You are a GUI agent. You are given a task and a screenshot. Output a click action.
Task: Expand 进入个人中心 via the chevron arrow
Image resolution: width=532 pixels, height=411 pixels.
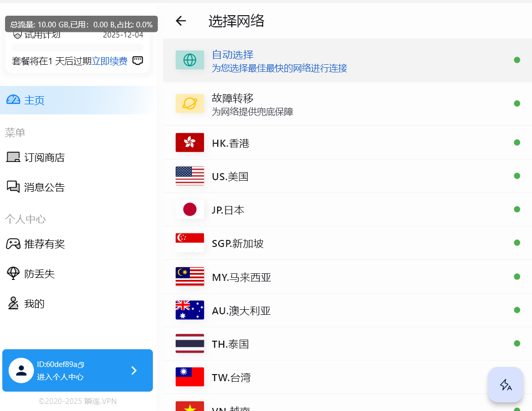tap(134, 370)
